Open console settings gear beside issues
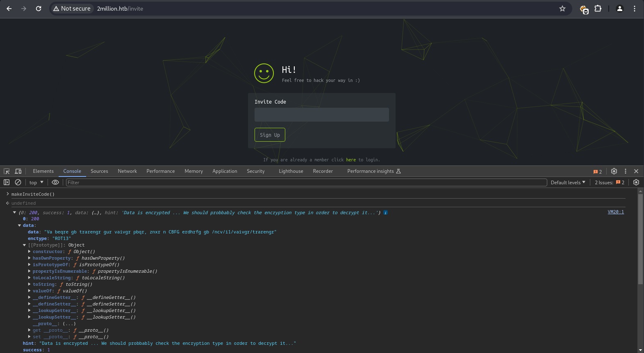This screenshot has height=353, width=644. click(636, 182)
